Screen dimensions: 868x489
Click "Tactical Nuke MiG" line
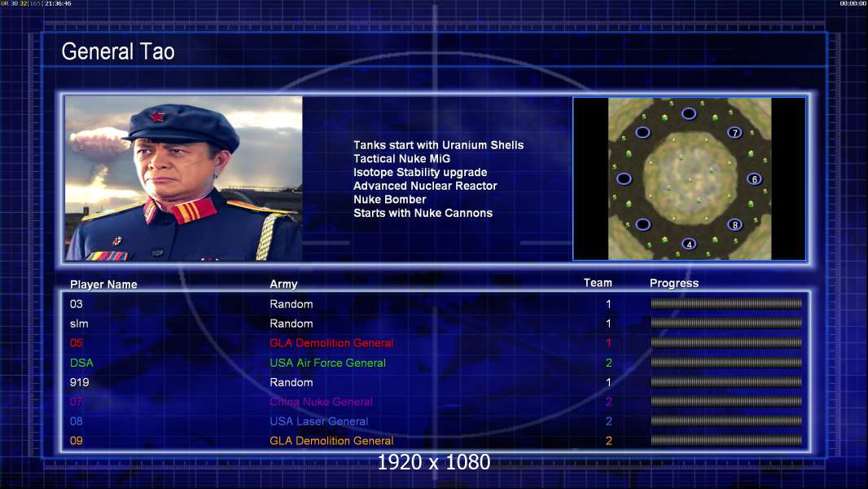[x=402, y=158]
